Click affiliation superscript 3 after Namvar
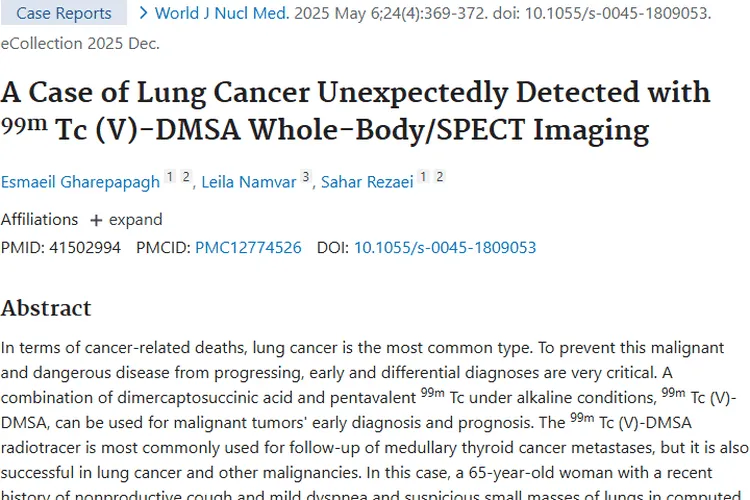The image size is (750, 500). tap(306, 178)
